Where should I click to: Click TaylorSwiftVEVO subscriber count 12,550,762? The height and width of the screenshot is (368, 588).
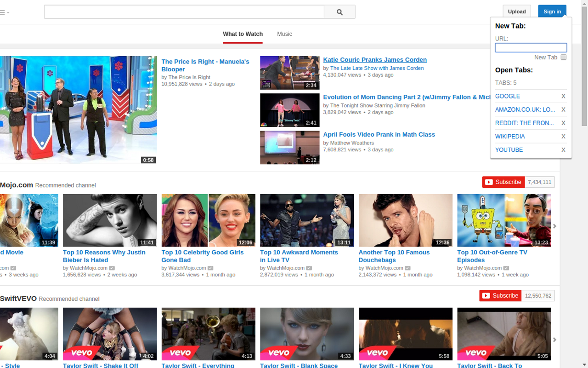(538, 295)
